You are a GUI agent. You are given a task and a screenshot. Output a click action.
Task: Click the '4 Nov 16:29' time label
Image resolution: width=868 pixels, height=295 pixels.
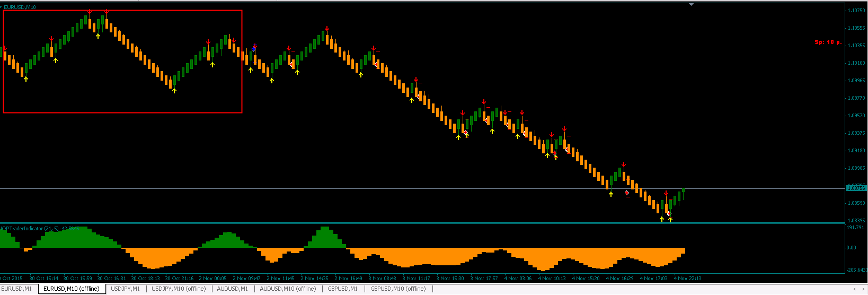tap(619, 278)
